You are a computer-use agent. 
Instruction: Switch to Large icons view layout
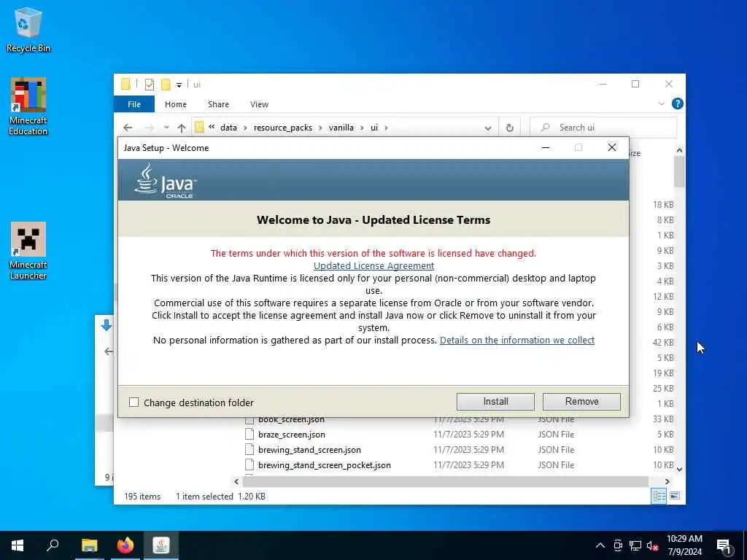[675, 496]
